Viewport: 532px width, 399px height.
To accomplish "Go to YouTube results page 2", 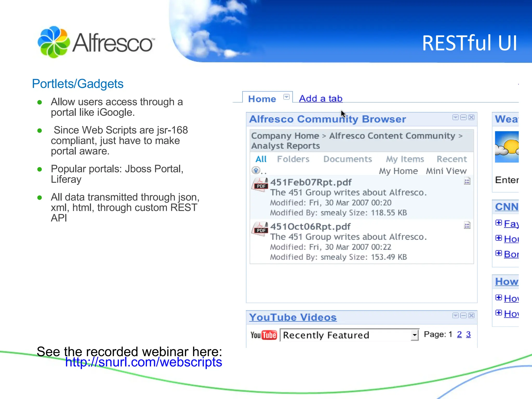I will (459, 334).
